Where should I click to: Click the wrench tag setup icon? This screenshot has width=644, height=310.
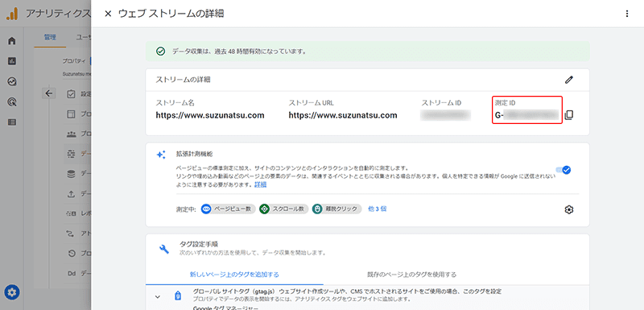click(x=164, y=249)
